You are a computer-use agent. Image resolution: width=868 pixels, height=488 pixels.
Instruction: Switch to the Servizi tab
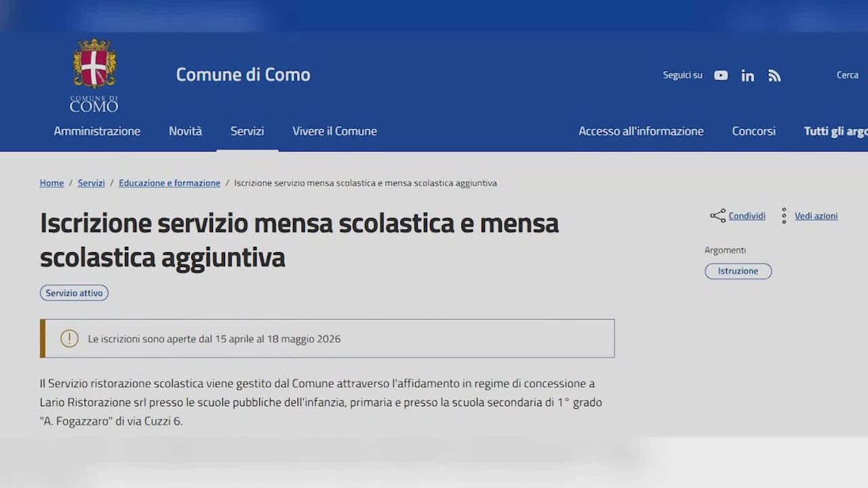[247, 131]
